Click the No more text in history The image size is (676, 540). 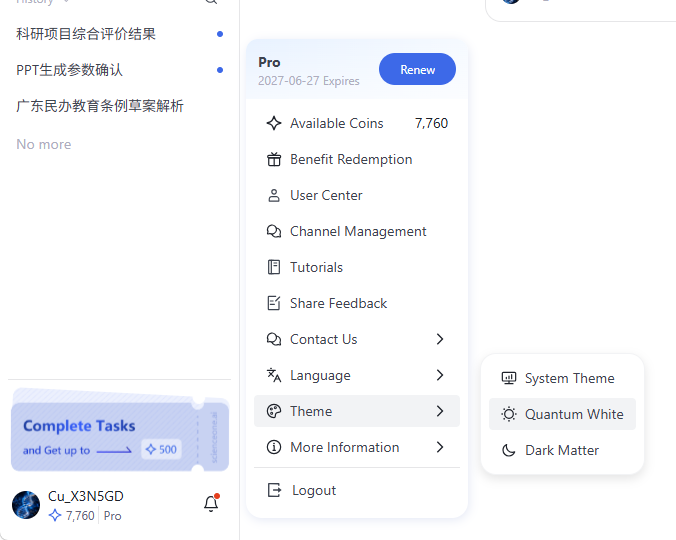(x=44, y=144)
